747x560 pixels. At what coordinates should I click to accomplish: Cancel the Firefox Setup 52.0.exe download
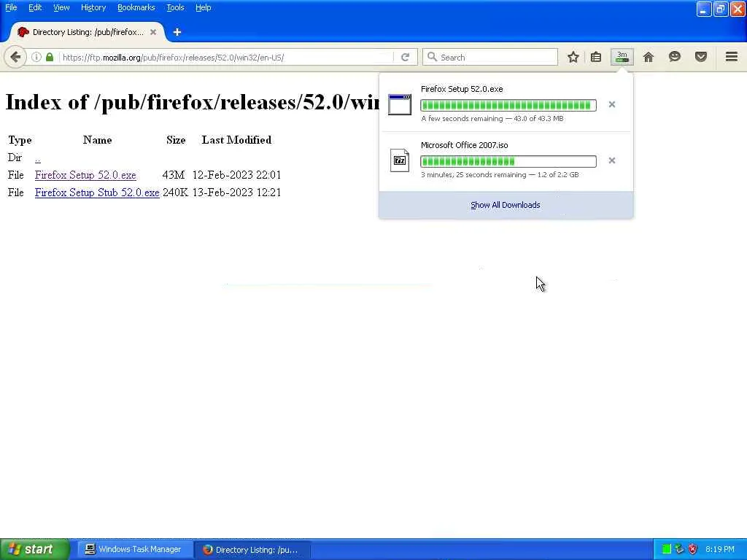[612, 104]
